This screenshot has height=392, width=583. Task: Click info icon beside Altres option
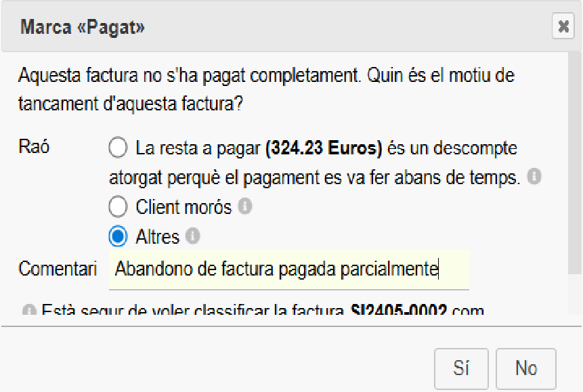[193, 236]
